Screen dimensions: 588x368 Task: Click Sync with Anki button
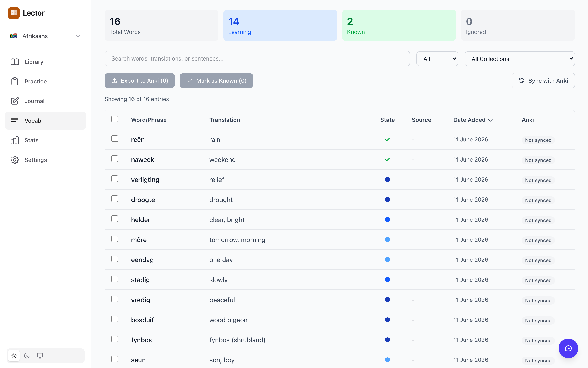coord(543,81)
